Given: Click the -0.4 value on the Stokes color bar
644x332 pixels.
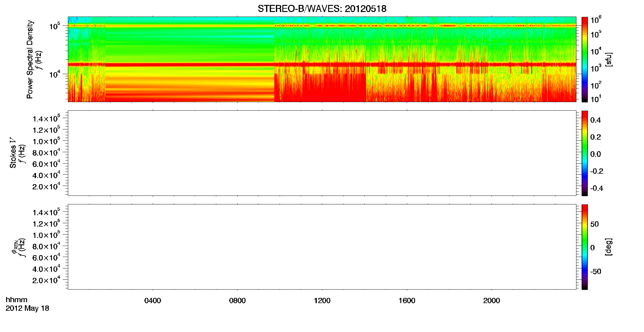Looking at the screenshot, I should pyautogui.click(x=597, y=188).
